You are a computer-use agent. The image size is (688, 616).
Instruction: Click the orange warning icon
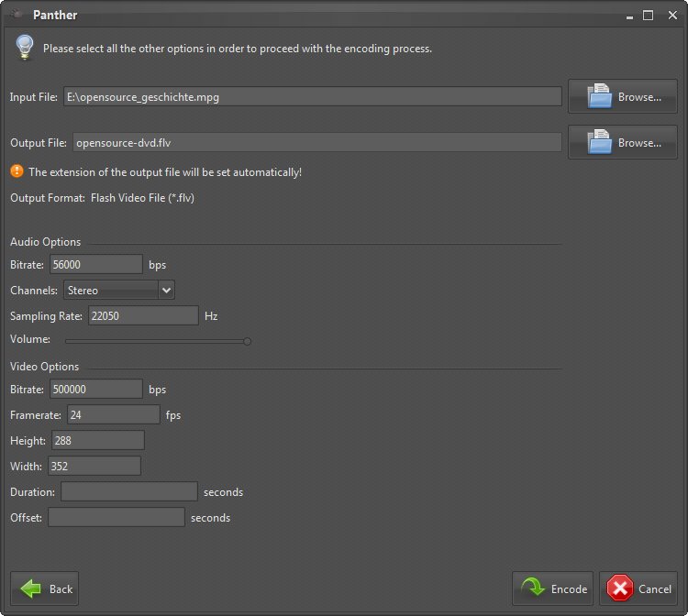(17, 171)
